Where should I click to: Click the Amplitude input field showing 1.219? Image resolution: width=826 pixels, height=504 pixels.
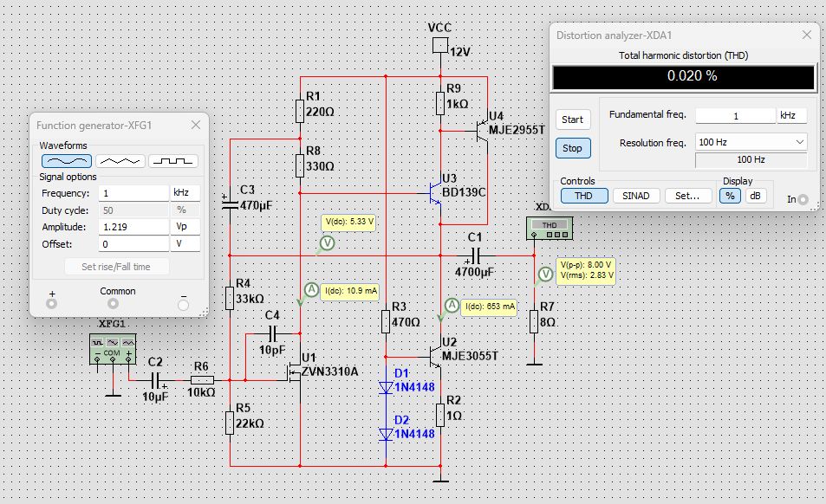[x=133, y=227]
